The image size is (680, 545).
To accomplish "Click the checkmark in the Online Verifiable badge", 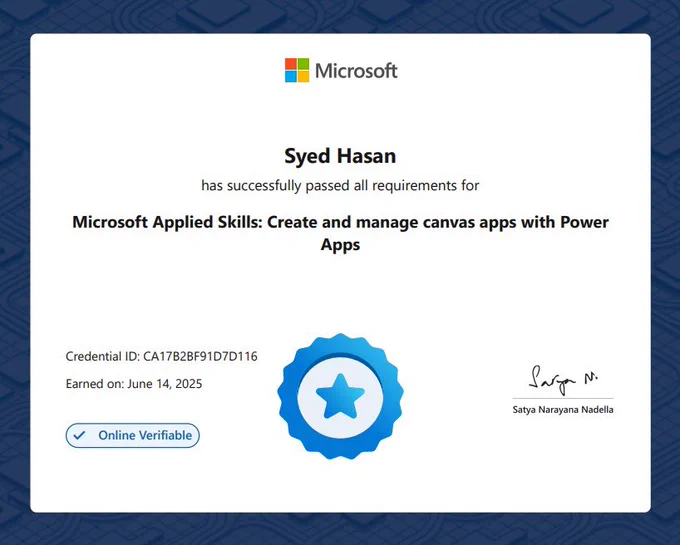I will coord(79,435).
